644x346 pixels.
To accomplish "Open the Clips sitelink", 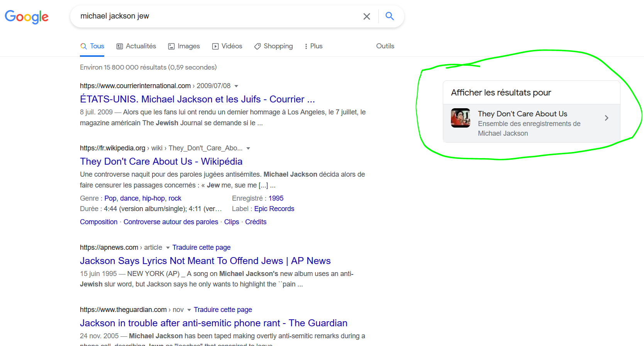I will pyautogui.click(x=232, y=222).
